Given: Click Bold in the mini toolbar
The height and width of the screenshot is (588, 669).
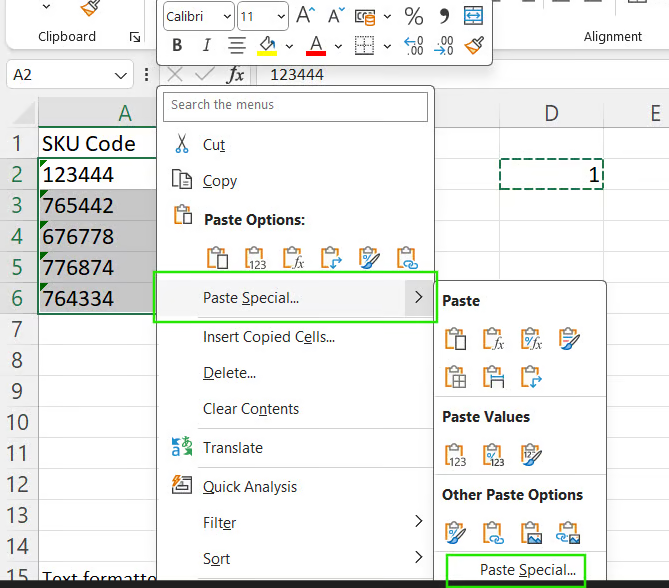Looking at the screenshot, I should 177,45.
